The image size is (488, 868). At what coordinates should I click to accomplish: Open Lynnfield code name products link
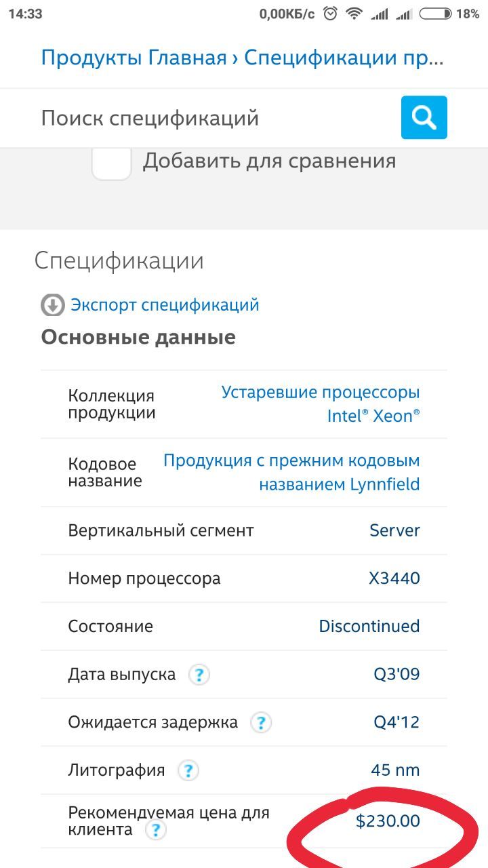point(292,473)
